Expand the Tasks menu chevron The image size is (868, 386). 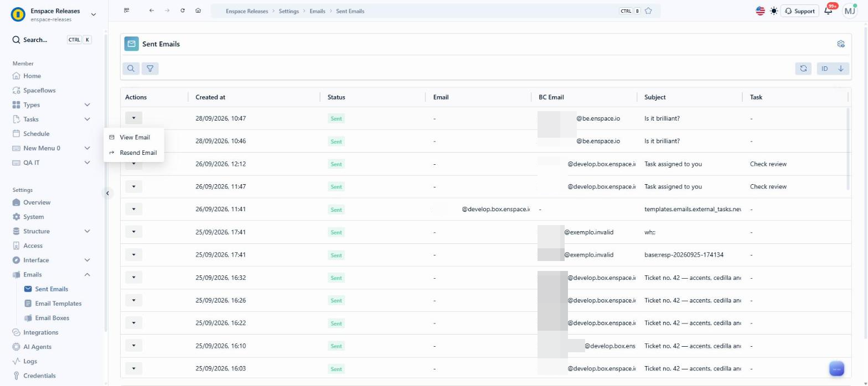pos(87,119)
